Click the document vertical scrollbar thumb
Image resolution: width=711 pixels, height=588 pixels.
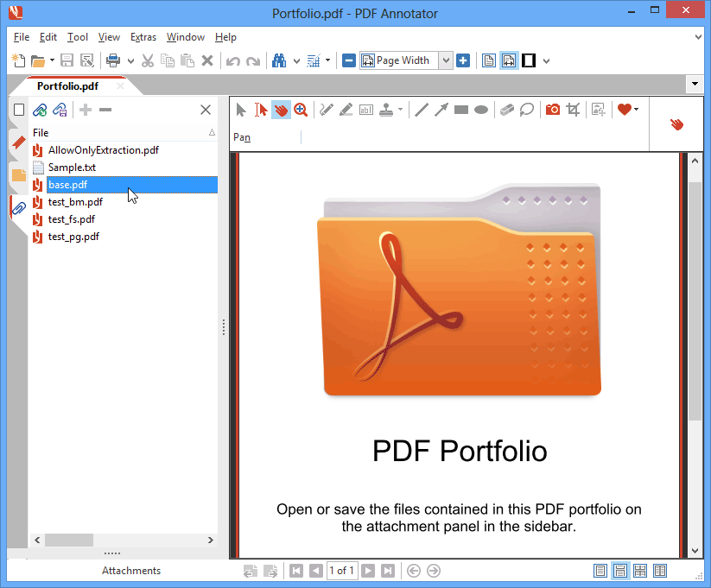pos(695,301)
